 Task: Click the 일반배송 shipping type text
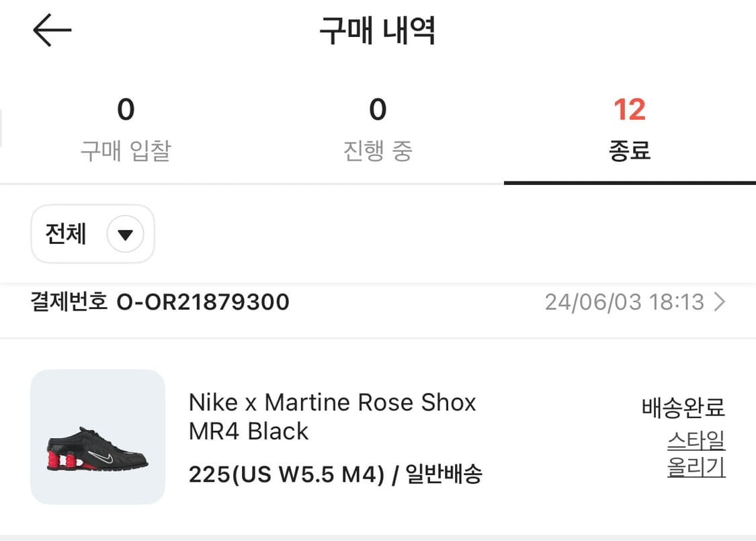(444, 475)
